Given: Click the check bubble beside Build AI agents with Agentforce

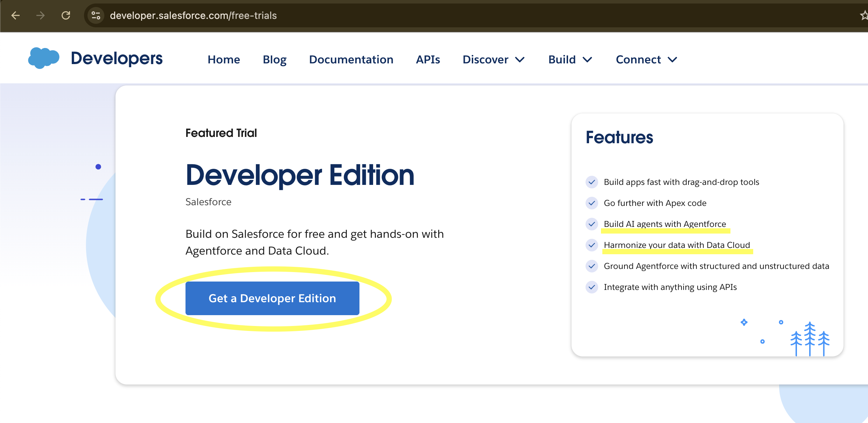Looking at the screenshot, I should [592, 224].
